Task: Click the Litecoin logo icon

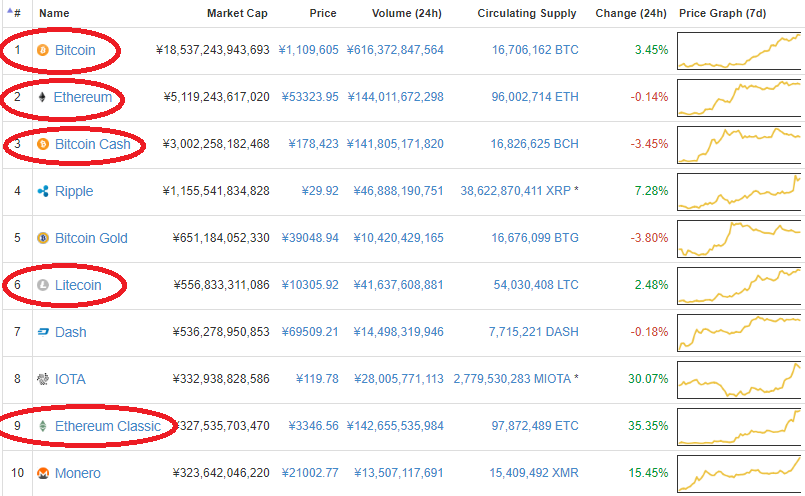Action: click(x=43, y=285)
